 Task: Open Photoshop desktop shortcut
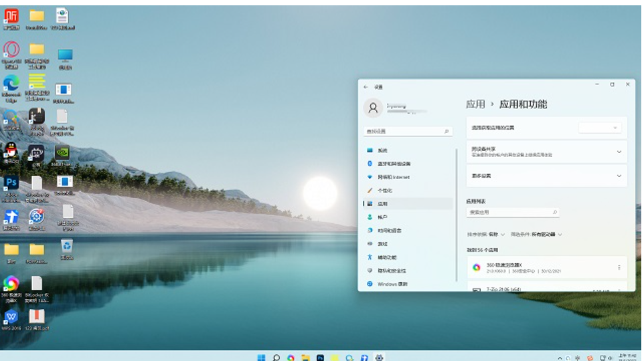[11, 183]
